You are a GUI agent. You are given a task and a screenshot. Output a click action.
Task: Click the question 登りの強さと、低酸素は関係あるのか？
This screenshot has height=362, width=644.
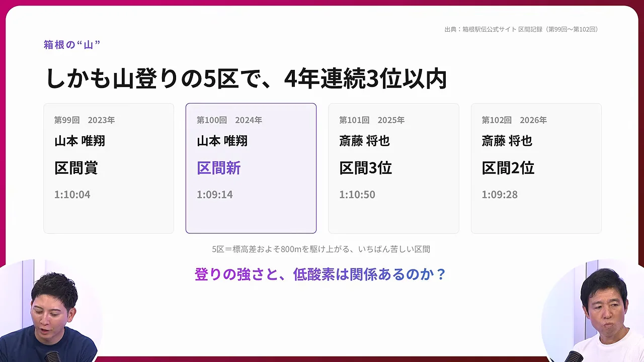pos(321,275)
